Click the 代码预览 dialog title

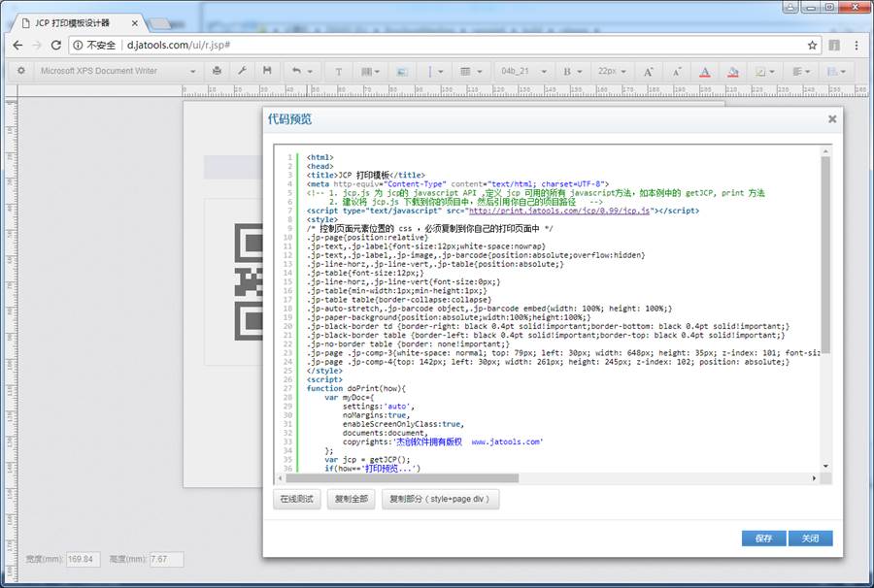click(x=289, y=119)
